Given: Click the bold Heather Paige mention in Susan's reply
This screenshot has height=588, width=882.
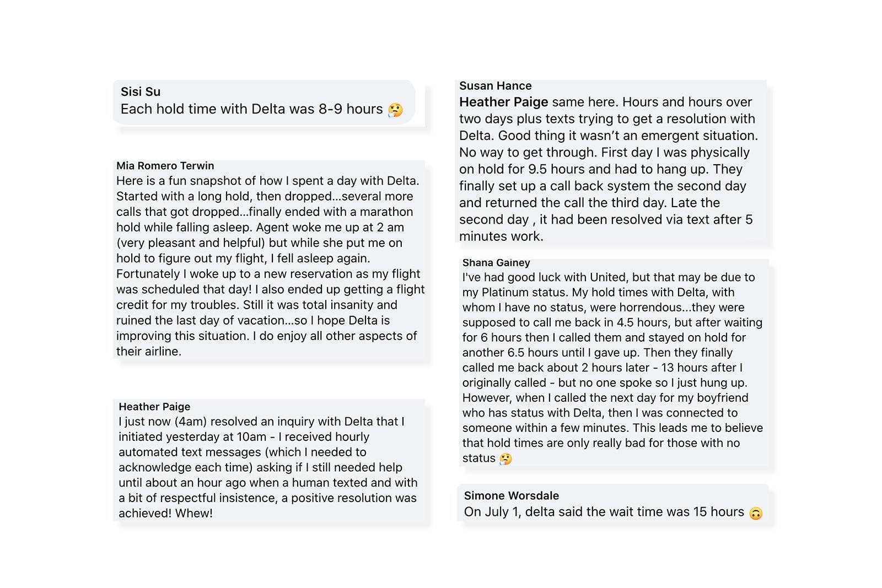Looking at the screenshot, I should click(x=503, y=102).
